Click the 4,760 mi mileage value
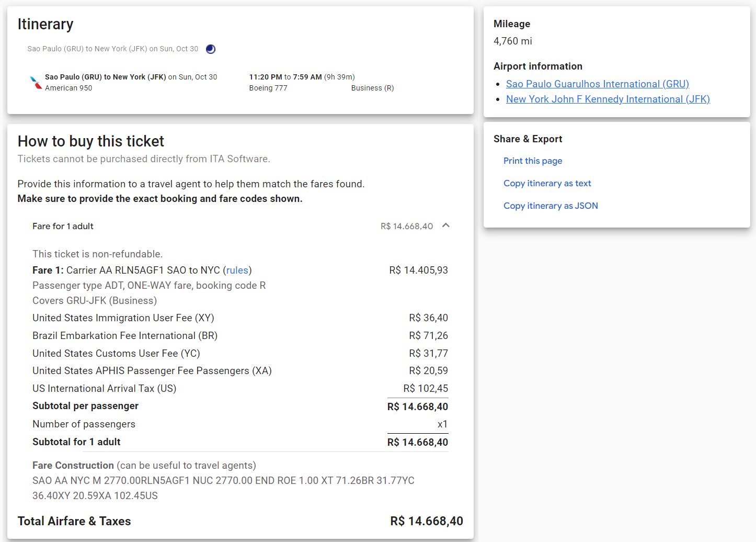The height and width of the screenshot is (542, 756). pos(513,41)
